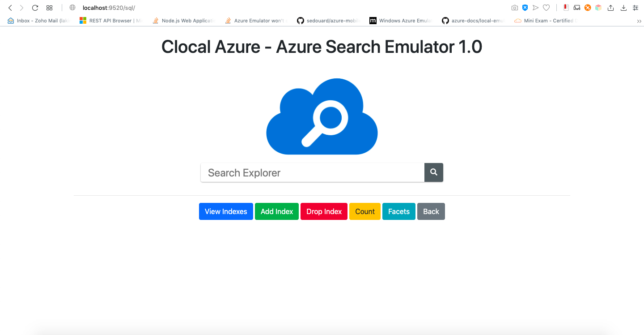The image size is (644, 335).
Task: Submit search with the magnifier button
Action: pyautogui.click(x=434, y=172)
